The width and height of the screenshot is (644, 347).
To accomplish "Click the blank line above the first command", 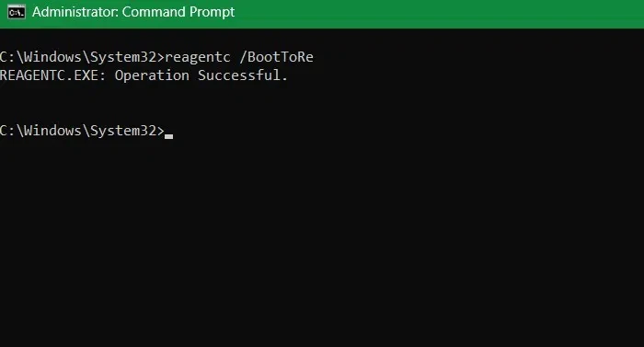I will 322,39.
